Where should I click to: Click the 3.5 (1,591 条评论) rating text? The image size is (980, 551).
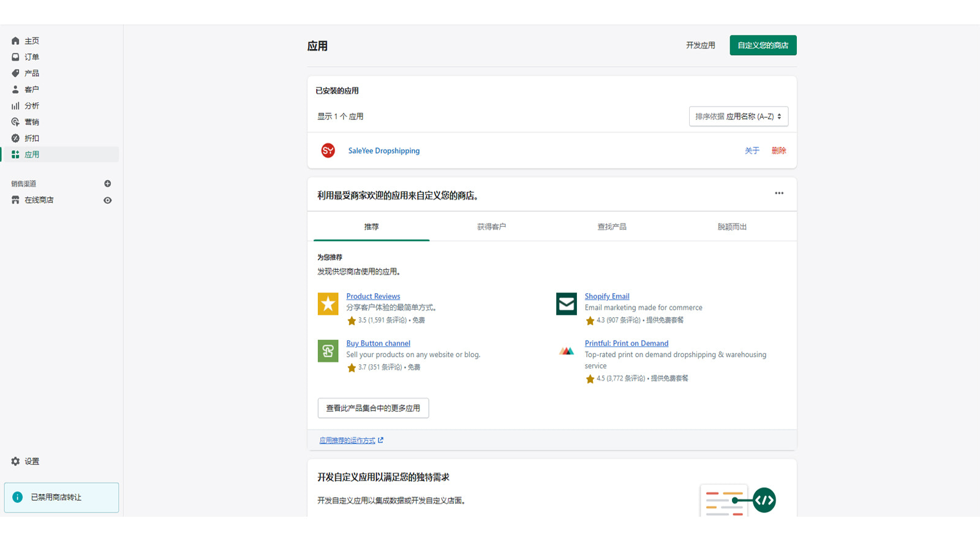383,320
